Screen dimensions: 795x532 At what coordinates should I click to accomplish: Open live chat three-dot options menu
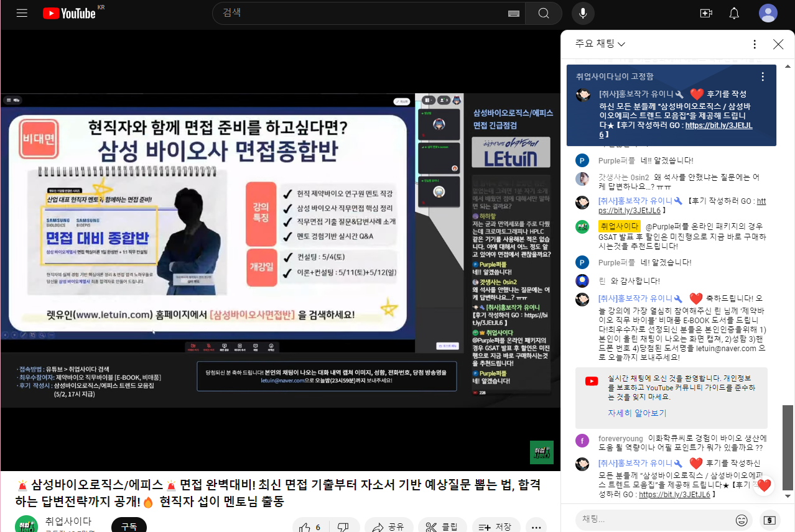click(755, 44)
